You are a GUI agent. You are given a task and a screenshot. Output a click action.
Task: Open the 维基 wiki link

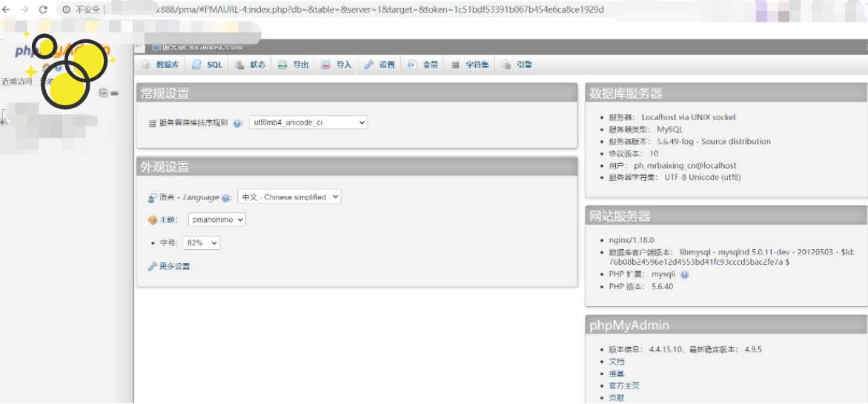click(x=617, y=374)
